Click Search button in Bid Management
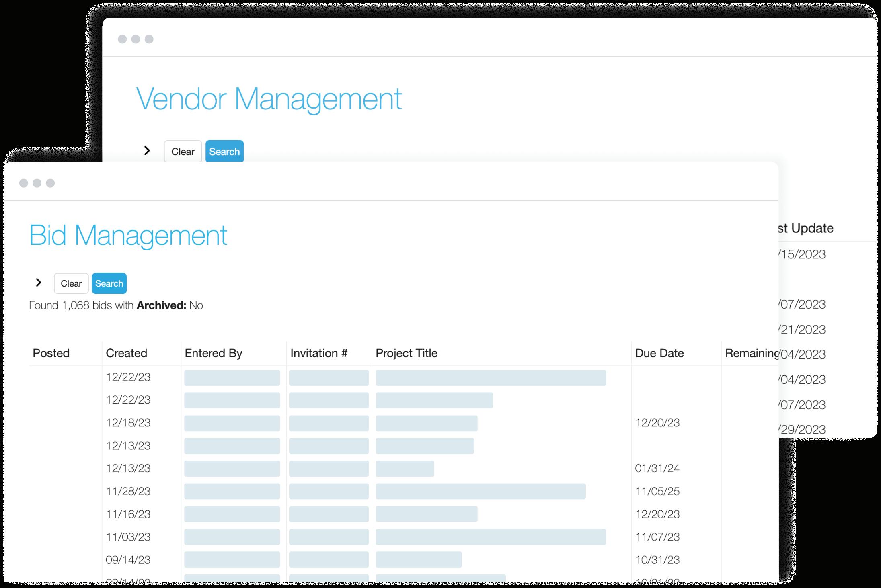Screen dimensions: 881x588 [109, 283]
